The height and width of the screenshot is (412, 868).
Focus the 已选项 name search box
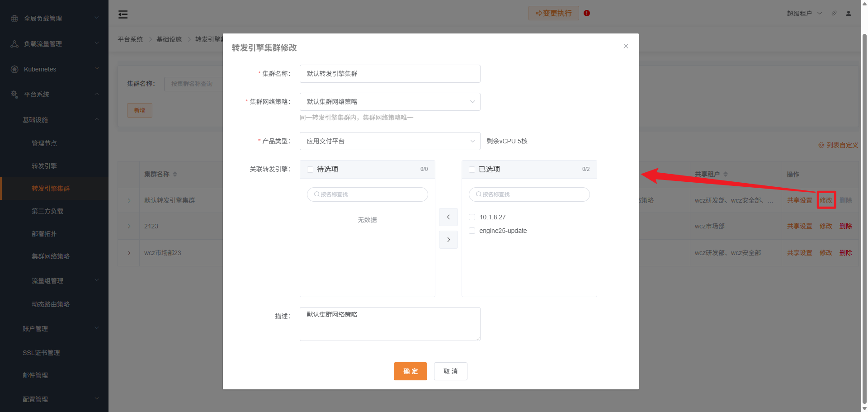(x=529, y=194)
